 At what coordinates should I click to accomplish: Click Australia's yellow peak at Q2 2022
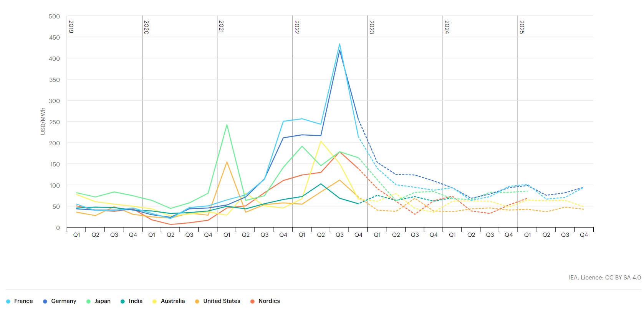(321, 141)
